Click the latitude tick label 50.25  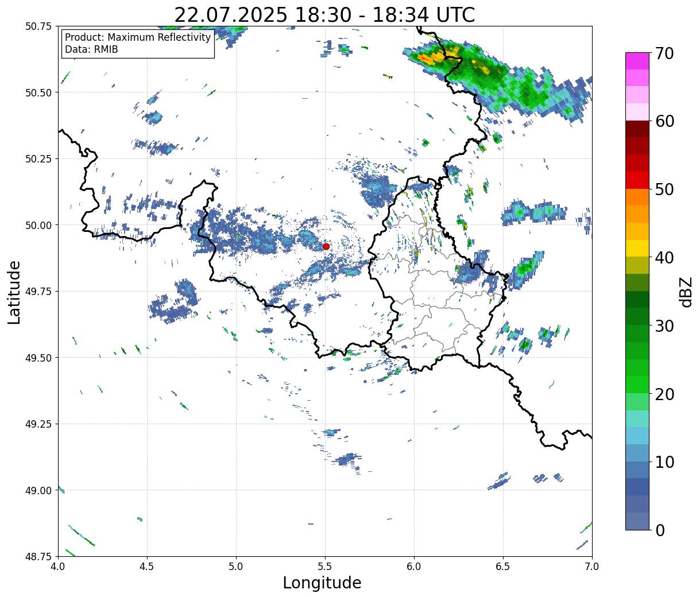[x=38, y=159]
